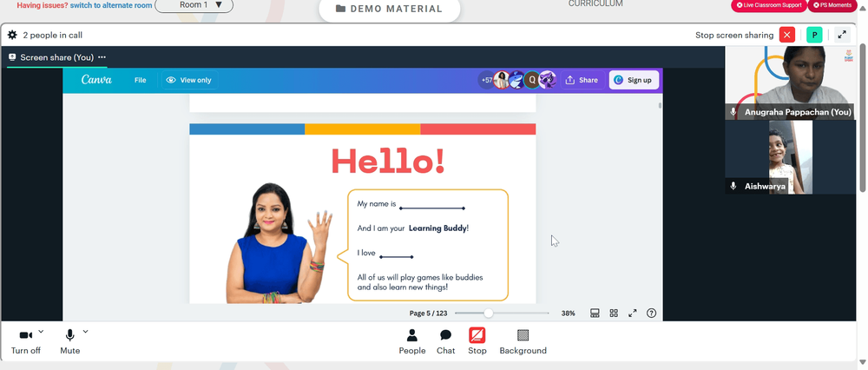Click the first woman collaborator avatar
The image size is (868, 370).
coord(502,80)
